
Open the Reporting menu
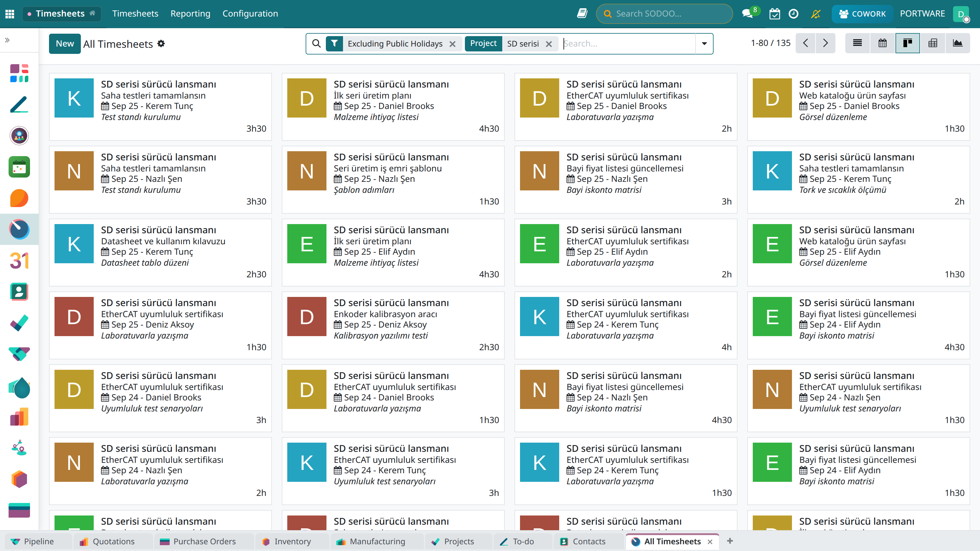[x=190, y=14]
